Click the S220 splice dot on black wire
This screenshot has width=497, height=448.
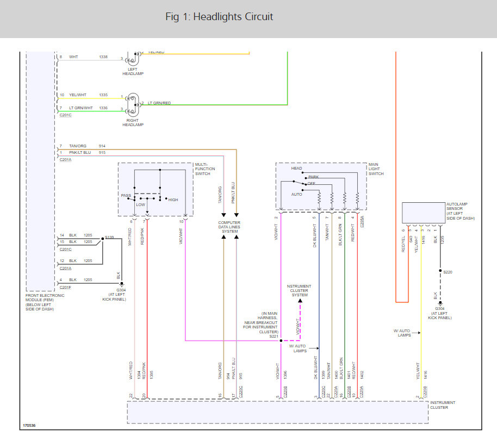pos(440,270)
